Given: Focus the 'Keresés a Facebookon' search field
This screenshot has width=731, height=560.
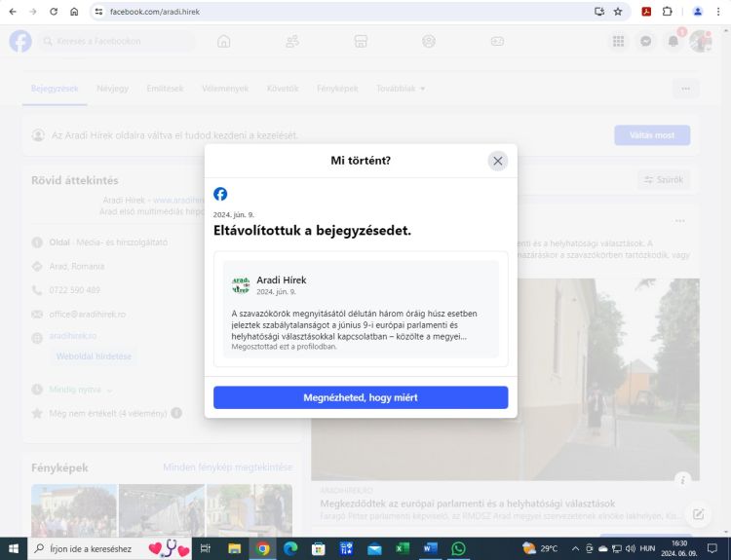Looking at the screenshot, I should [117, 41].
